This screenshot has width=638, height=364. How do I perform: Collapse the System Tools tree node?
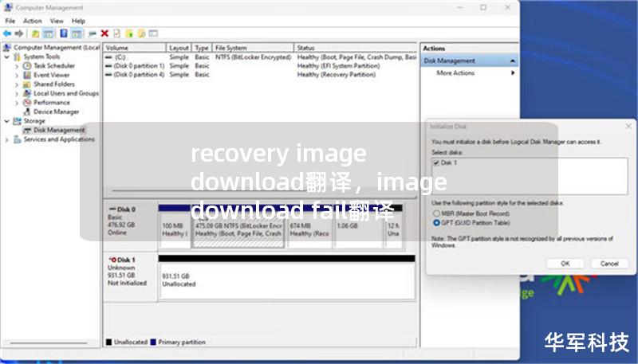[x=6, y=57]
